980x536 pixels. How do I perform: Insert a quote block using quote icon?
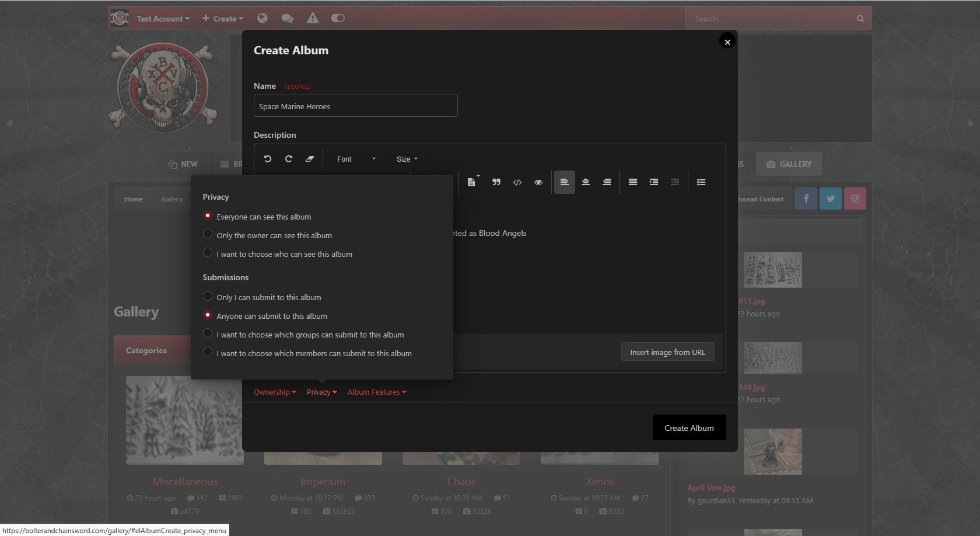click(496, 182)
